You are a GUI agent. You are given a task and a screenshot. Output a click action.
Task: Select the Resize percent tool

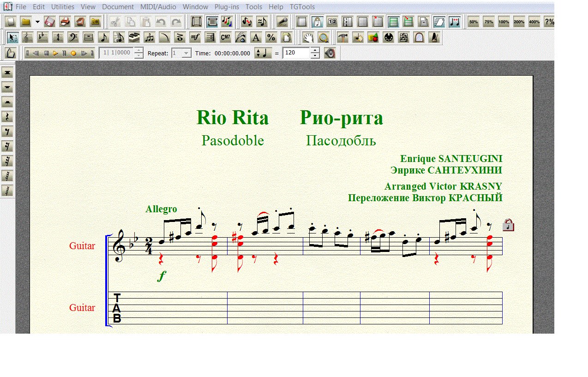(271, 37)
